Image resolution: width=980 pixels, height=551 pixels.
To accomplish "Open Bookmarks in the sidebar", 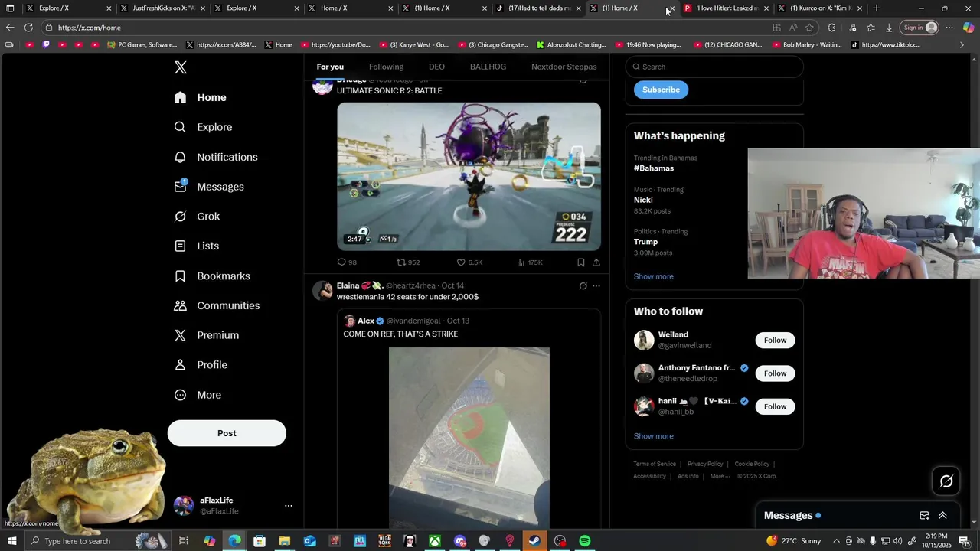I will (212, 275).
